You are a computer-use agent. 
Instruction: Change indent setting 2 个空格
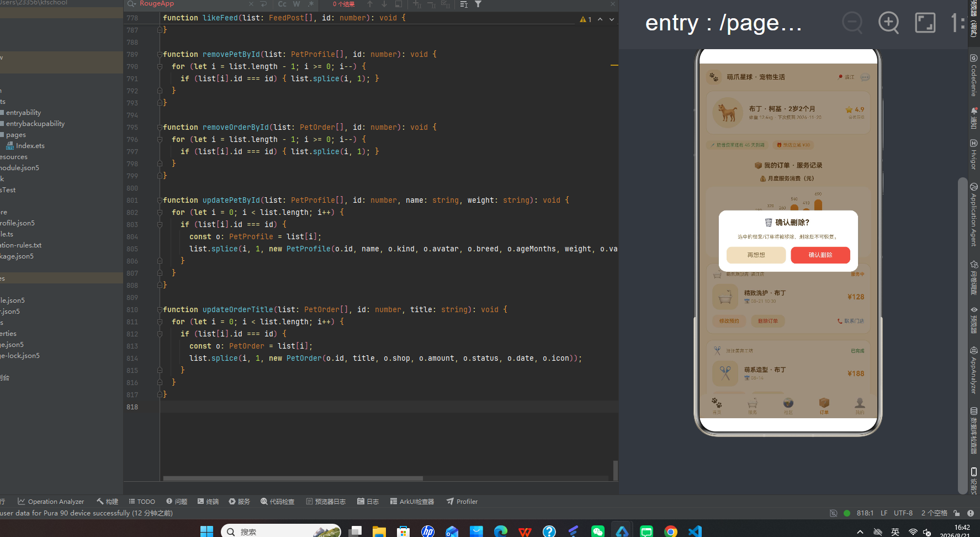click(934, 513)
